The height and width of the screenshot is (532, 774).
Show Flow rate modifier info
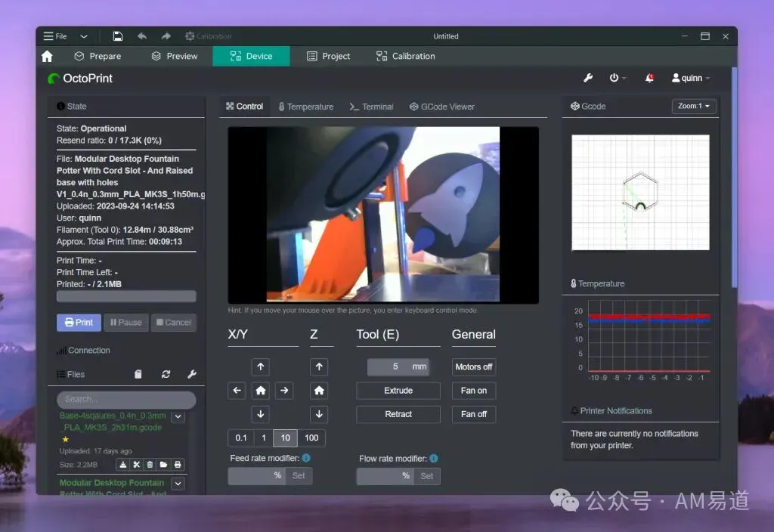(x=434, y=459)
